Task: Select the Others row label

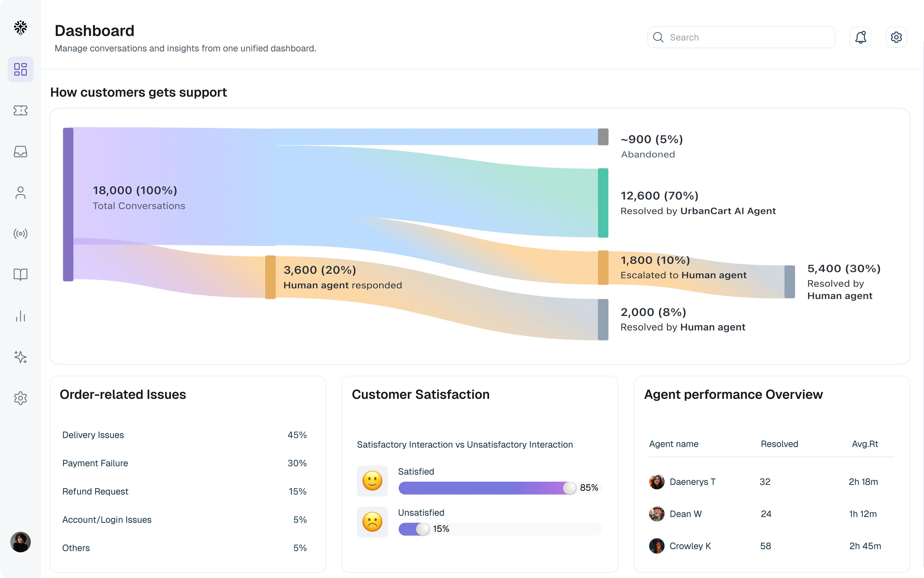Action: click(x=76, y=548)
